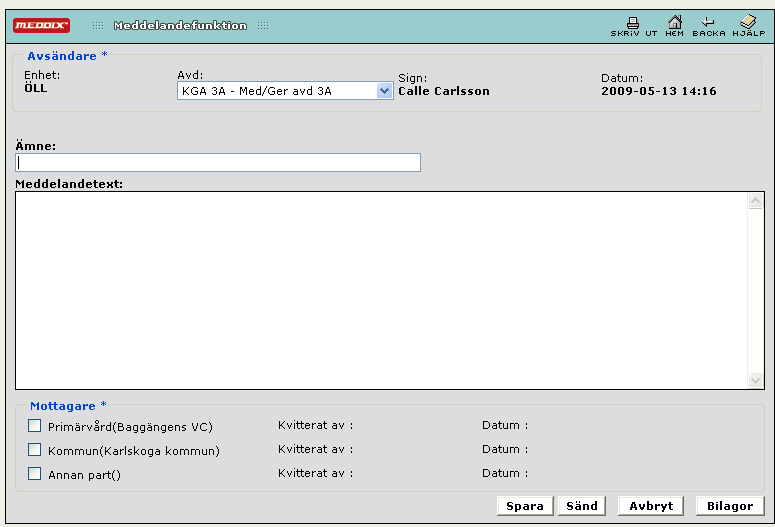Image resolution: width=775 pixels, height=527 pixels.
Task: Click Kvitterat av in Primärvård row
Action: (x=315, y=425)
